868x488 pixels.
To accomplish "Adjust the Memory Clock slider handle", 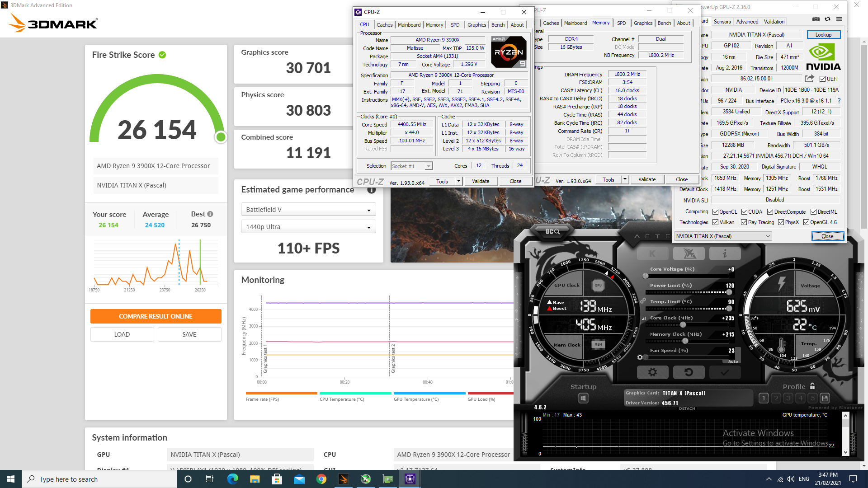I will point(685,341).
